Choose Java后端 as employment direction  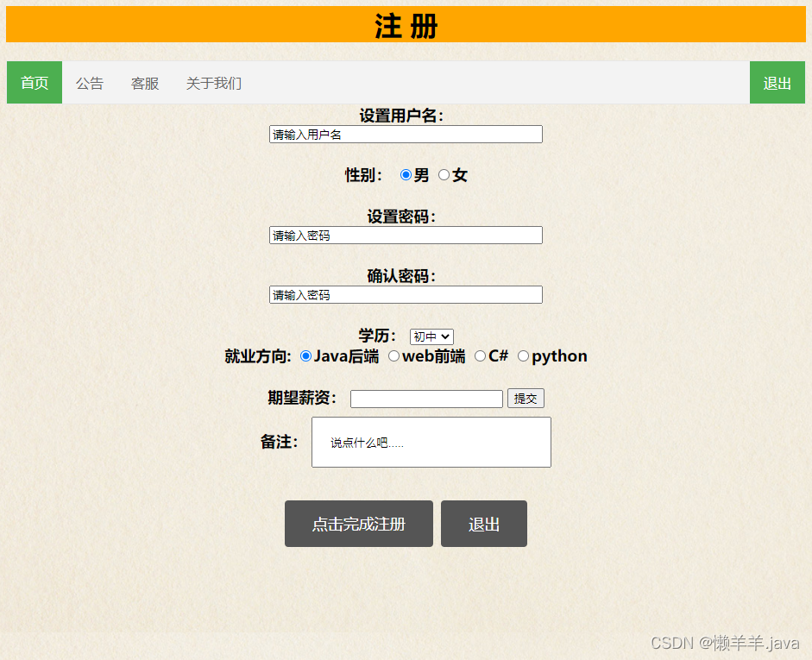[x=305, y=355]
